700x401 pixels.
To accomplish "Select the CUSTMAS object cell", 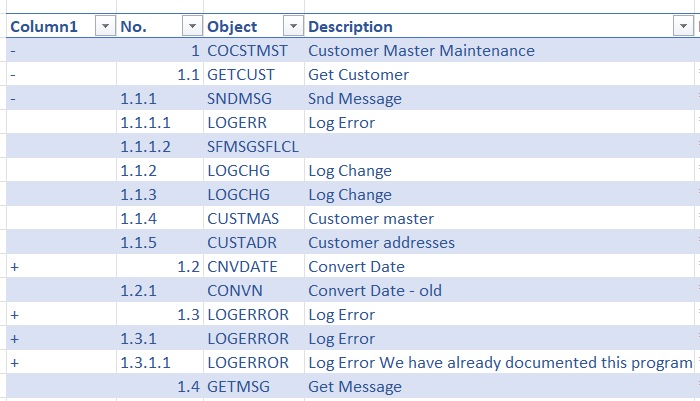I will point(243,219).
